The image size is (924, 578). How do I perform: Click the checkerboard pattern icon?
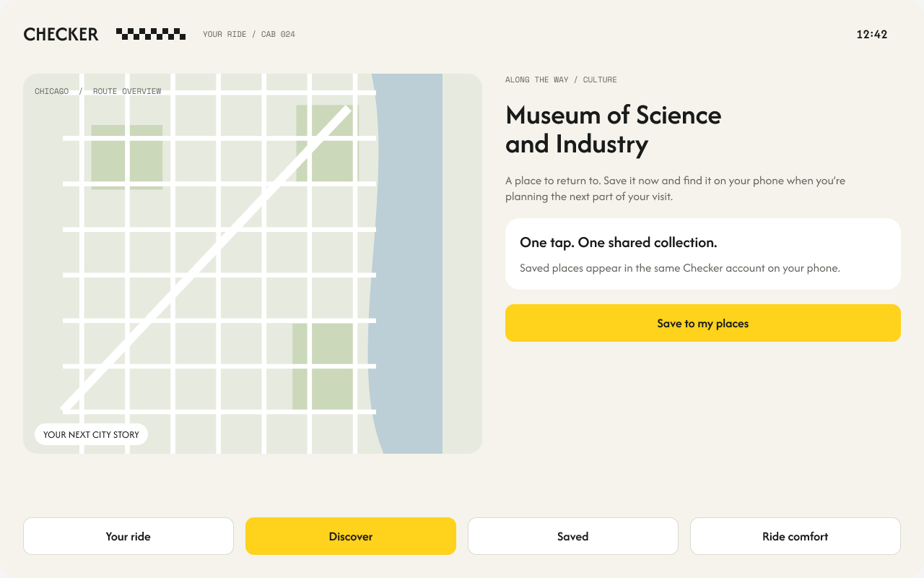point(151,34)
